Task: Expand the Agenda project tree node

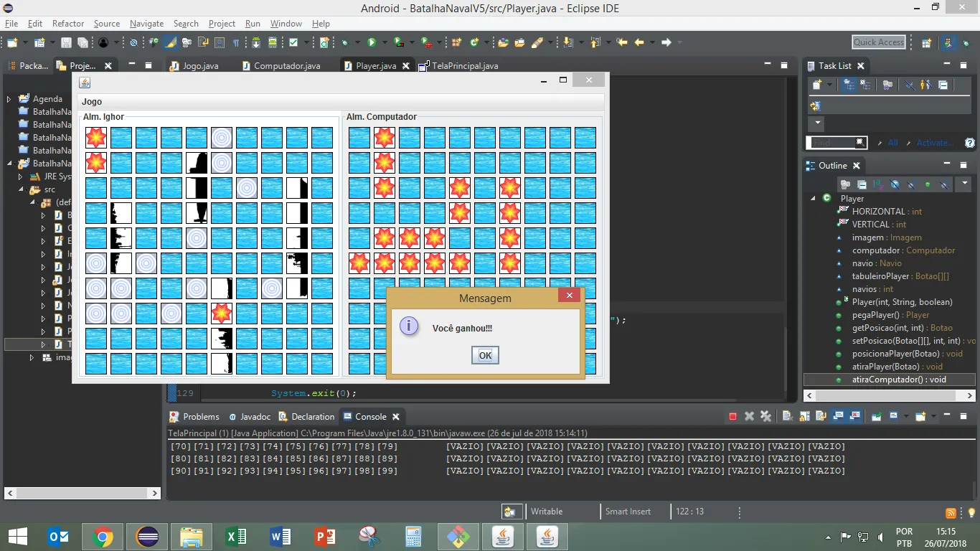Action: tap(9, 99)
